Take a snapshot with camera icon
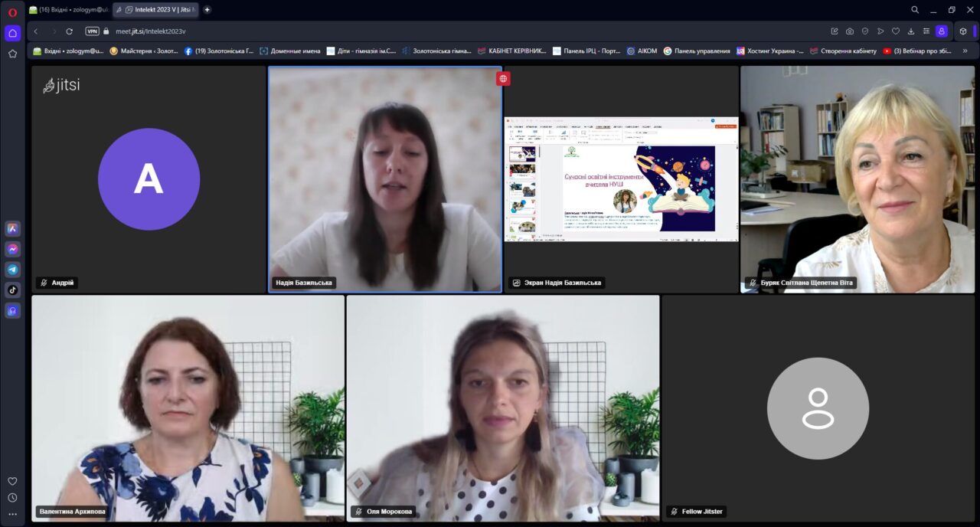The height and width of the screenshot is (527, 980). click(x=850, y=31)
